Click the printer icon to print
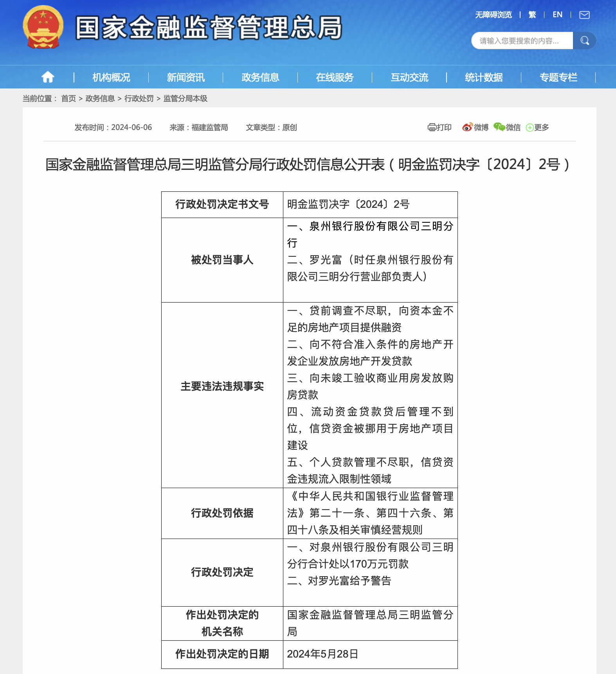This screenshot has height=674, width=616. click(432, 127)
